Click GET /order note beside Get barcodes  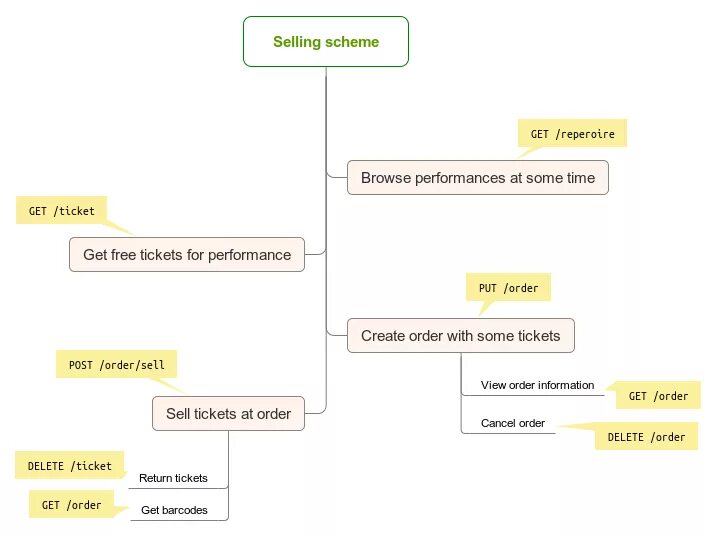point(71,505)
